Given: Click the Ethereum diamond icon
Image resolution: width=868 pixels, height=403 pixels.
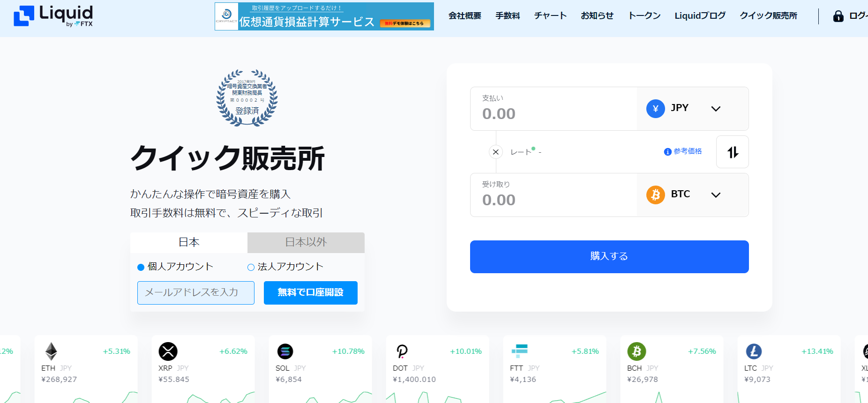Looking at the screenshot, I should point(51,351).
